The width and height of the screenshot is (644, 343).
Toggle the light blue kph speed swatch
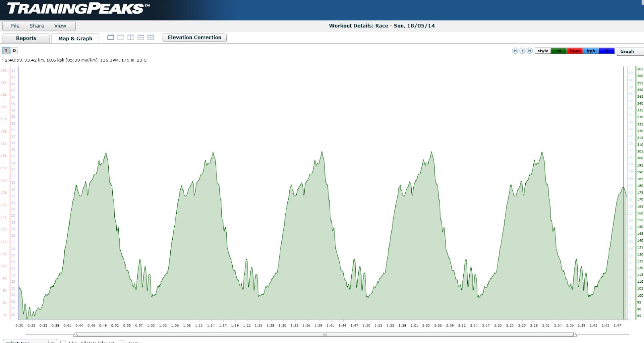point(591,51)
